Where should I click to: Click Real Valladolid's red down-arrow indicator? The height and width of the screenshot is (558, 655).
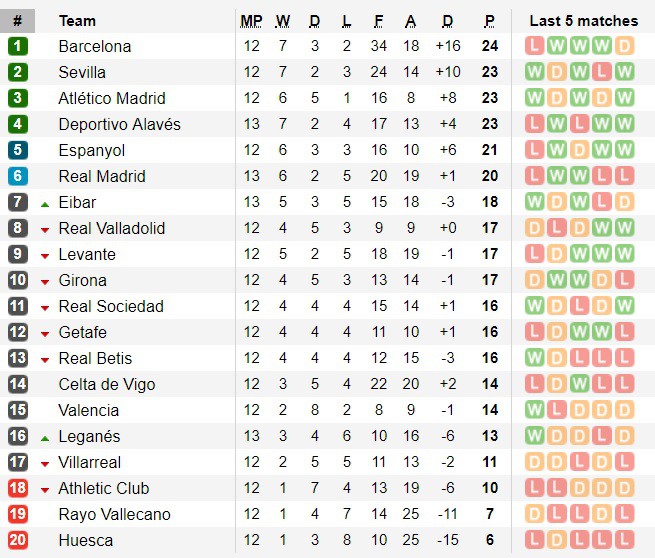45,230
